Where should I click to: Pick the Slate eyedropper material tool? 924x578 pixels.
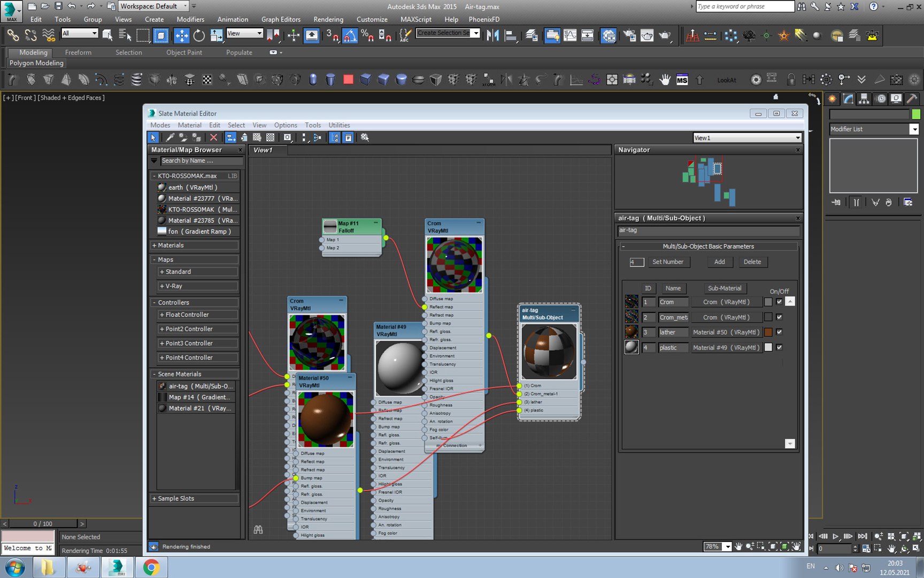pyautogui.click(x=170, y=138)
